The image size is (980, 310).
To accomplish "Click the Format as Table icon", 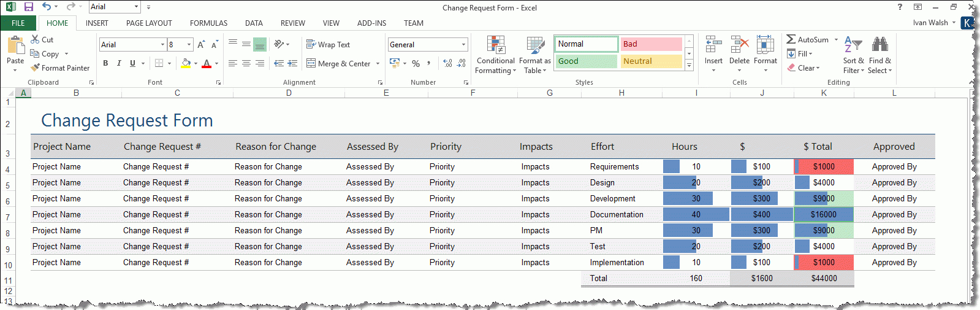I will (535, 46).
